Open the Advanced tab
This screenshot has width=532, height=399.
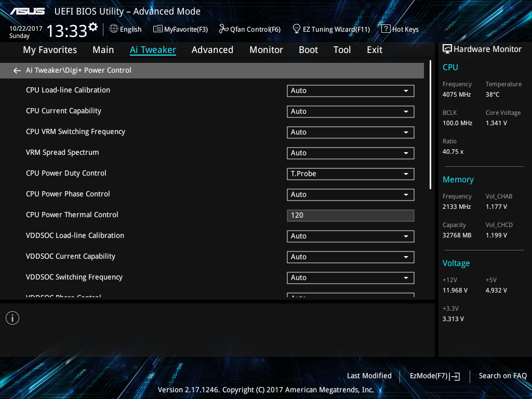(212, 50)
